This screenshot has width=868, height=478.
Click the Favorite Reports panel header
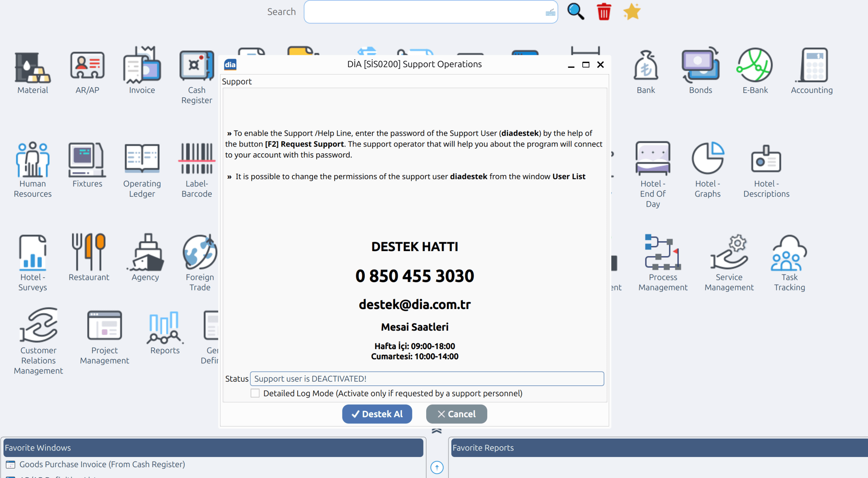659,447
